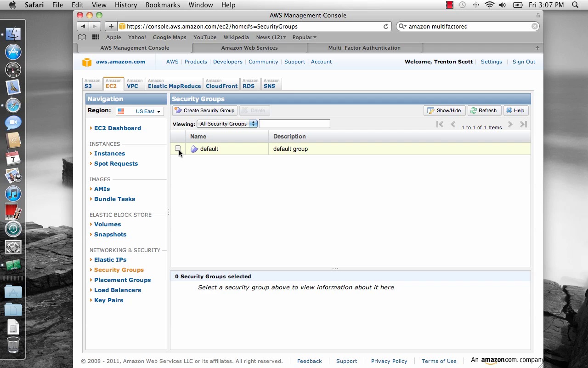The height and width of the screenshot is (368, 588).
Task: Open the Products link in AWS header
Action: [196, 62]
